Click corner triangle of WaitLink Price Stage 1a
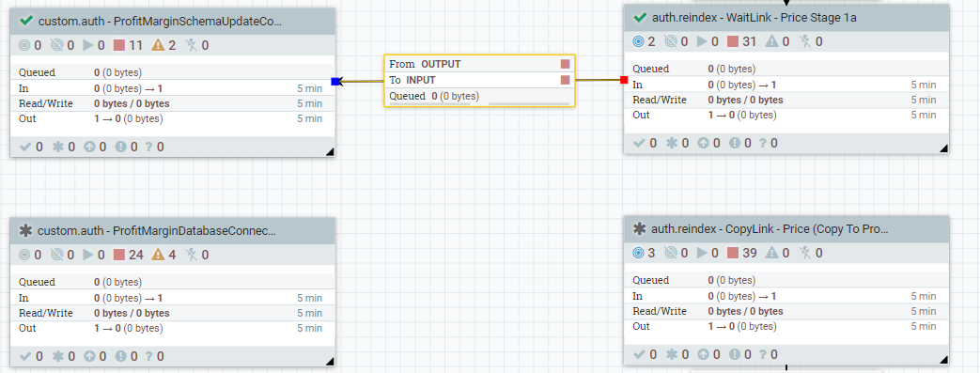980x373 pixels. tap(943, 148)
